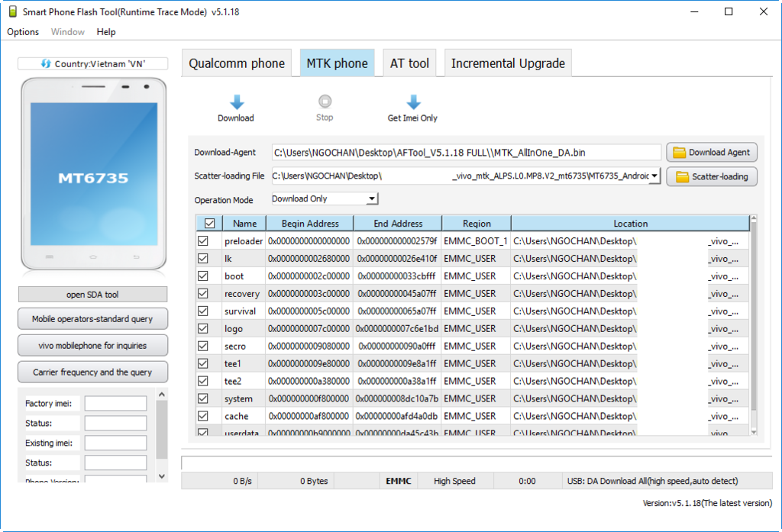Uncheck the cache partition checkbox
The image size is (782, 532).
203,416
